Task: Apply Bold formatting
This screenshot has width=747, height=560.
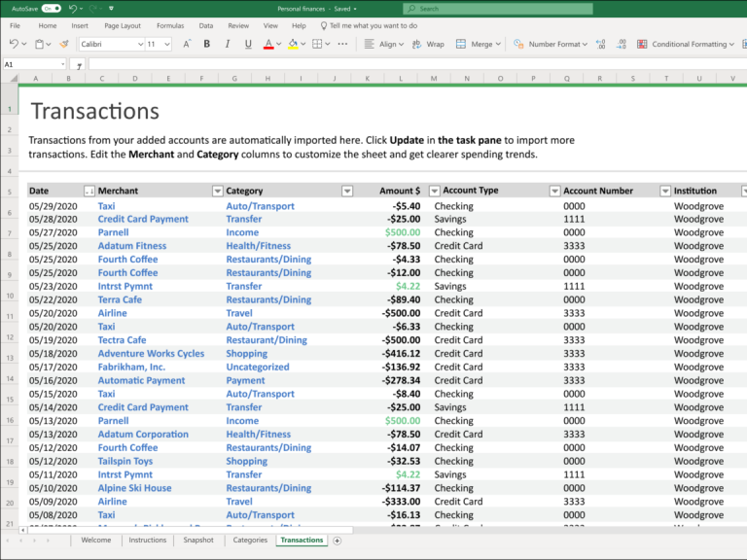Action: coord(206,44)
